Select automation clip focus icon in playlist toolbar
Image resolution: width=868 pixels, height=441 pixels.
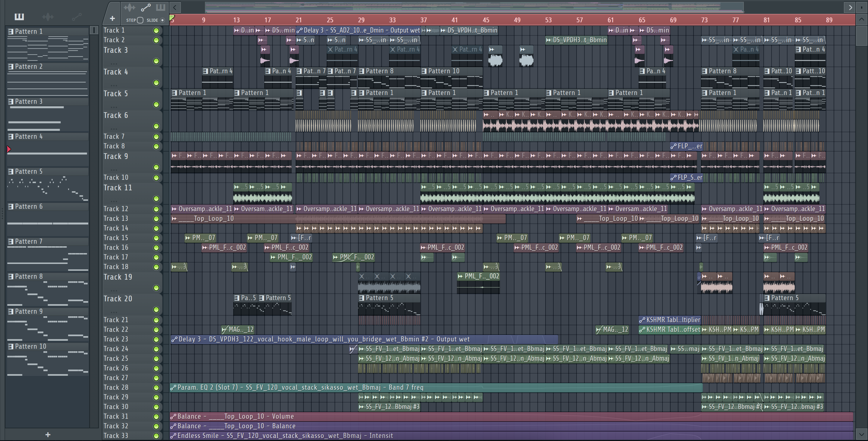point(146,8)
